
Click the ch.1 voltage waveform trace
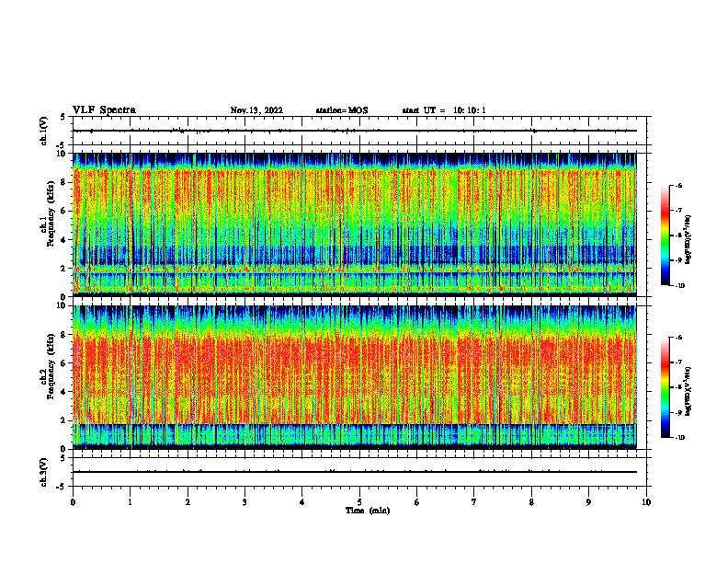pos(355,131)
